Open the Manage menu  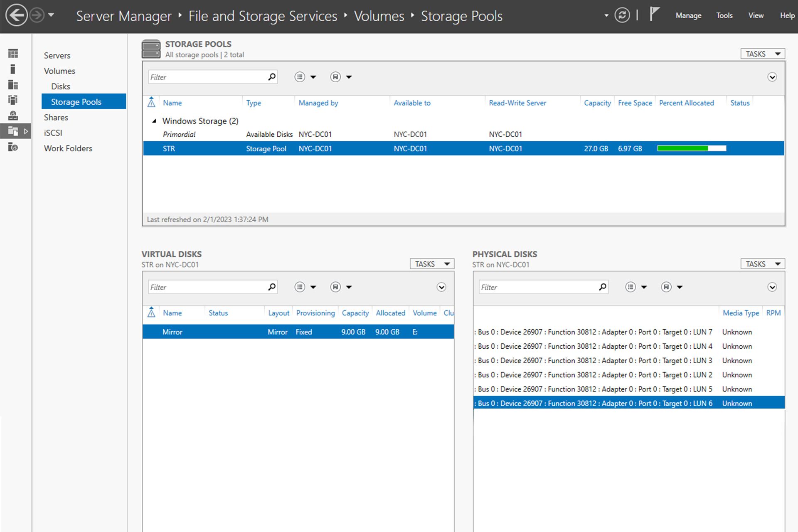[688, 16]
